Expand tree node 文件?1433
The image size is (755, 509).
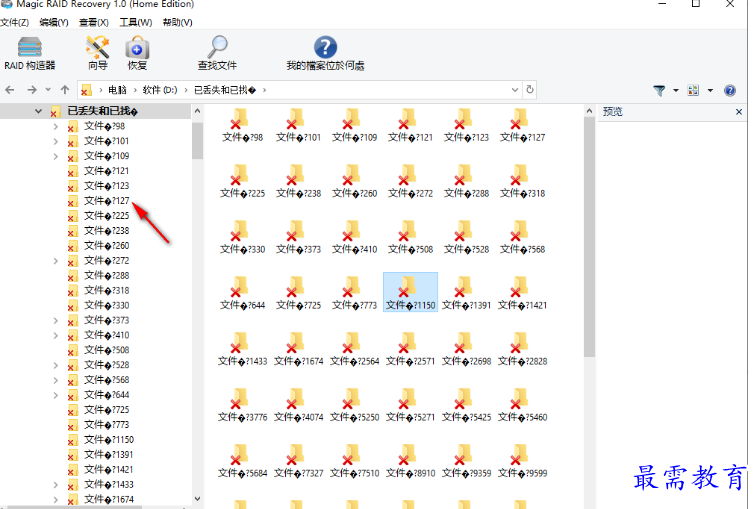pos(55,484)
